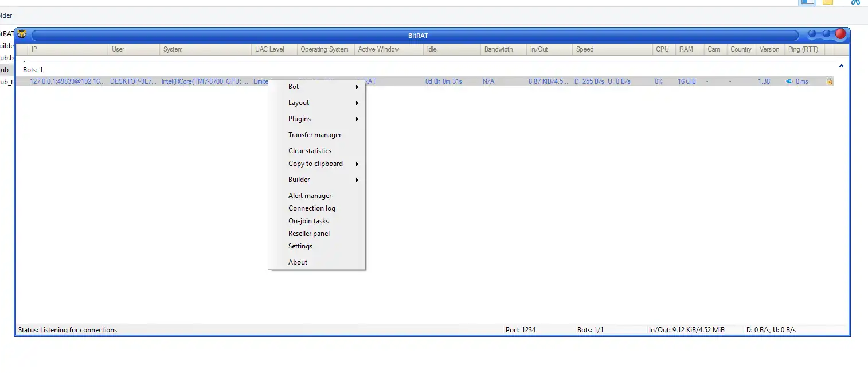Image resolution: width=868 pixels, height=373 pixels.
Task: Open the Alert manager
Action: [310, 196]
